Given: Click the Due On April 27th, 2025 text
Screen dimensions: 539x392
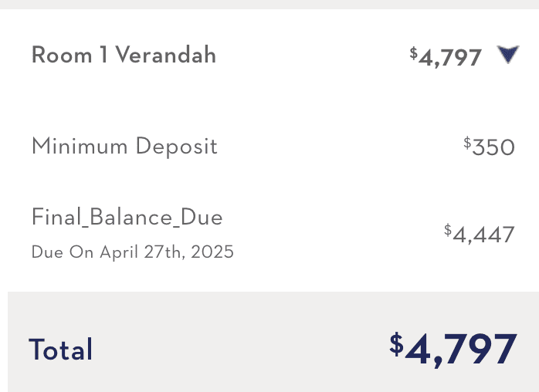Looking at the screenshot, I should click(132, 252).
